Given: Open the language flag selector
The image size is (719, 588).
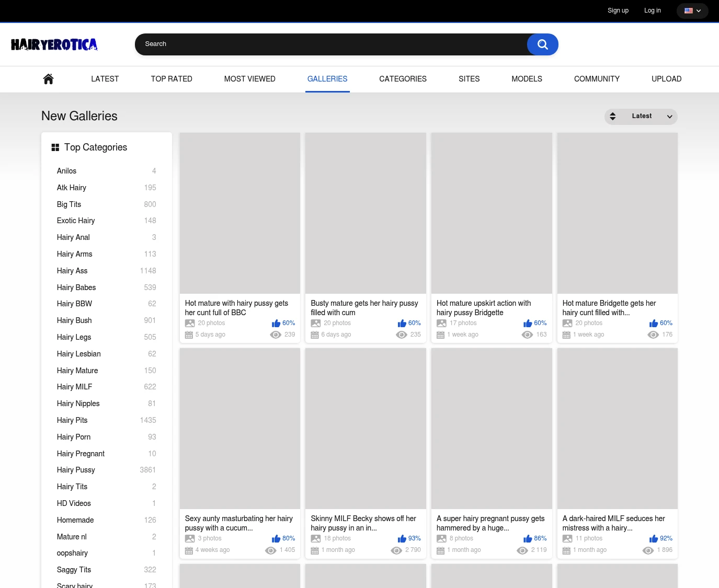Looking at the screenshot, I should pos(692,10).
